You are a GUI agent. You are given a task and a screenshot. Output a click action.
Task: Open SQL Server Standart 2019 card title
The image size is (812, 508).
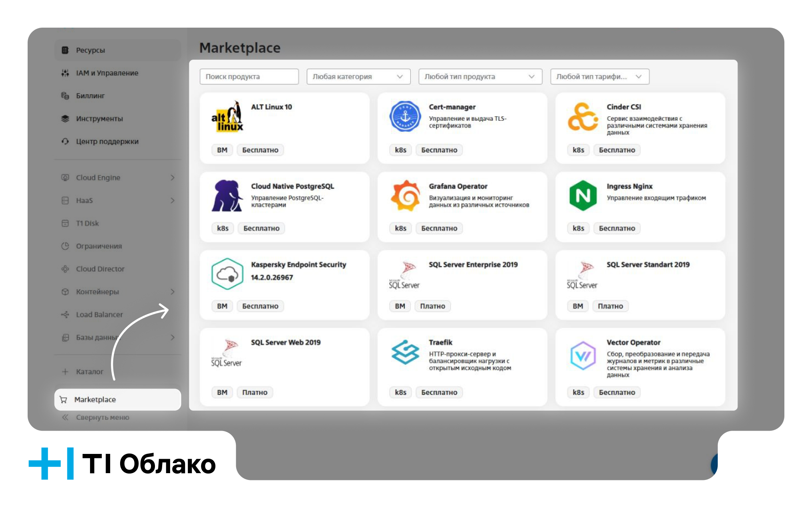[x=648, y=265]
